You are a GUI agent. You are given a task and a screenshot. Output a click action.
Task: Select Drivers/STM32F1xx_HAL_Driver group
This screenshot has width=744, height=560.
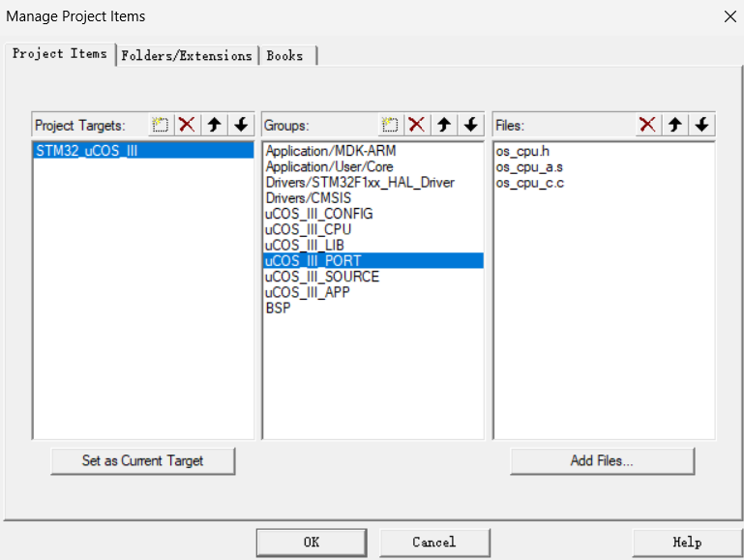[x=372, y=182]
